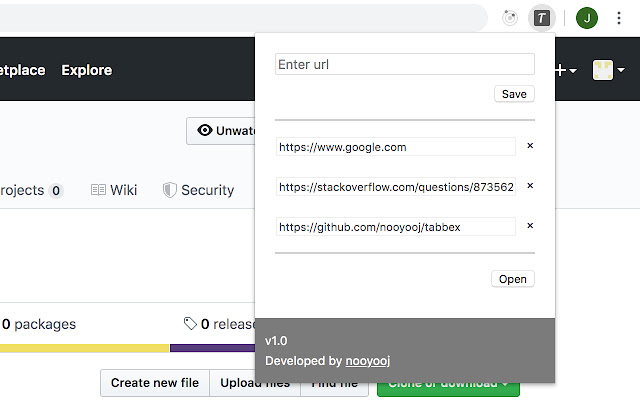Click Create new file button
The height and width of the screenshot is (400, 640).
(x=155, y=383)
